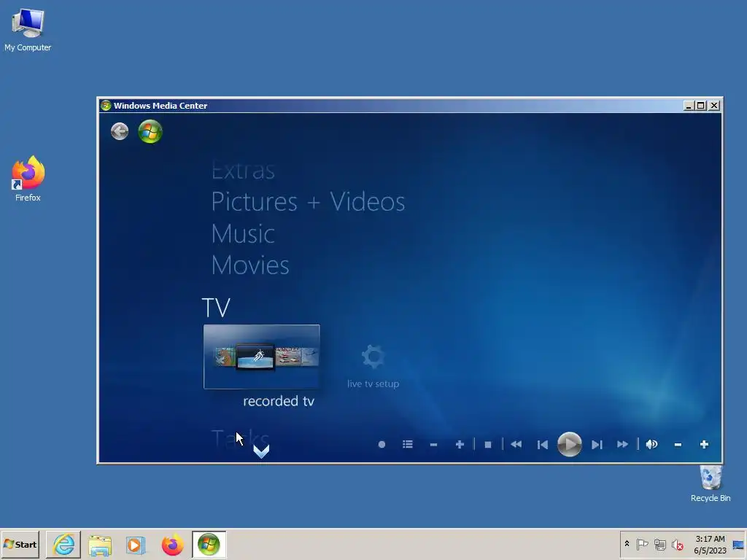Screen dimensions: 747x560
Task: Click the muted speaker tray icon
Action: 677,544
